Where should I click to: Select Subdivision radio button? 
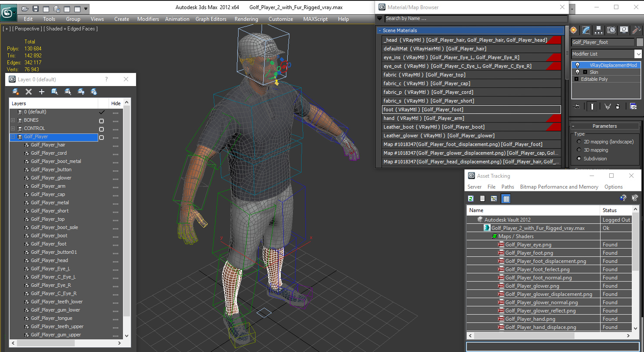coord(579,159)
